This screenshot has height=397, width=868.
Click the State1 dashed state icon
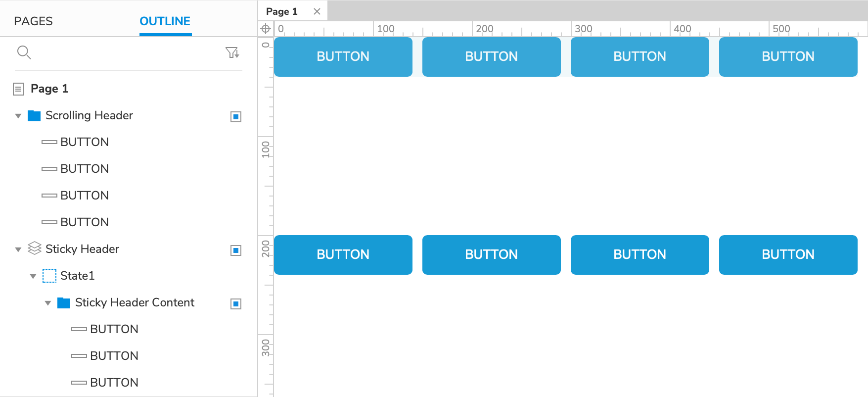(49, 276)
